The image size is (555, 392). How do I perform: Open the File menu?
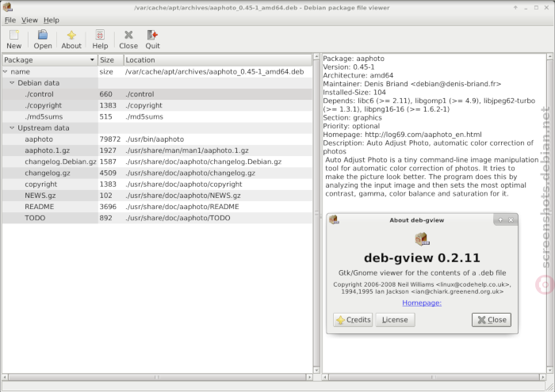coord(10,20)
